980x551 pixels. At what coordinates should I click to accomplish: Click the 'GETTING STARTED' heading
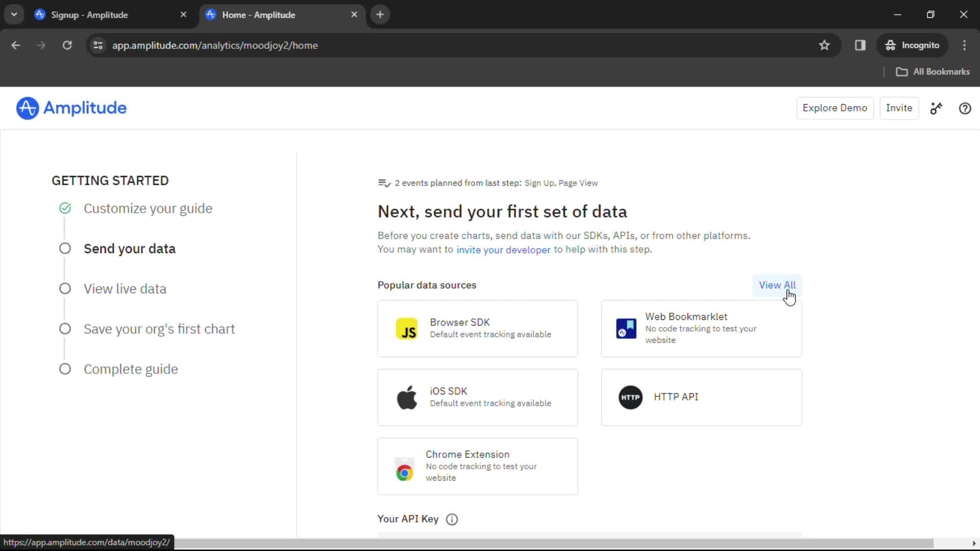[x=110, y=181]
